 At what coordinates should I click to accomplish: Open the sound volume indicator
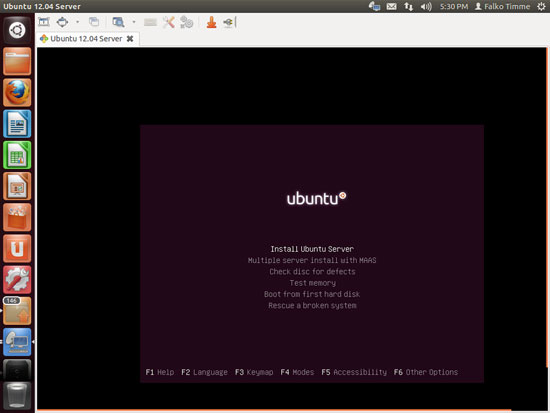426,6
